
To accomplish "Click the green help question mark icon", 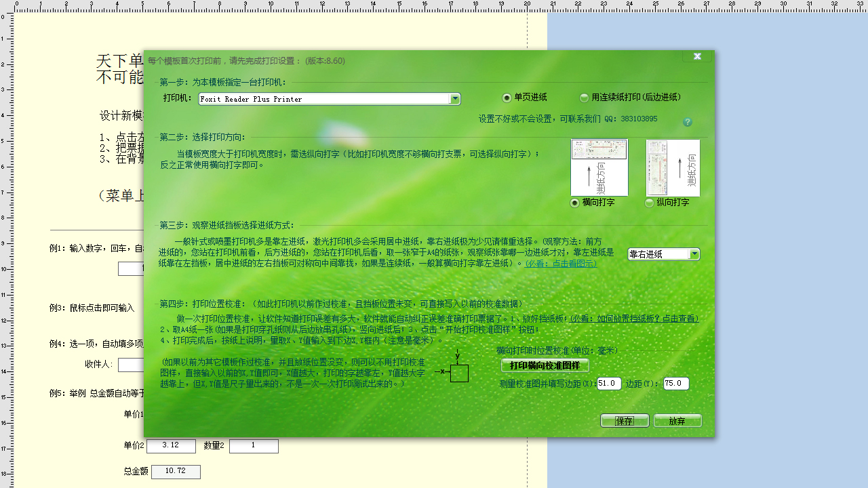I will (x=688, y=122).
